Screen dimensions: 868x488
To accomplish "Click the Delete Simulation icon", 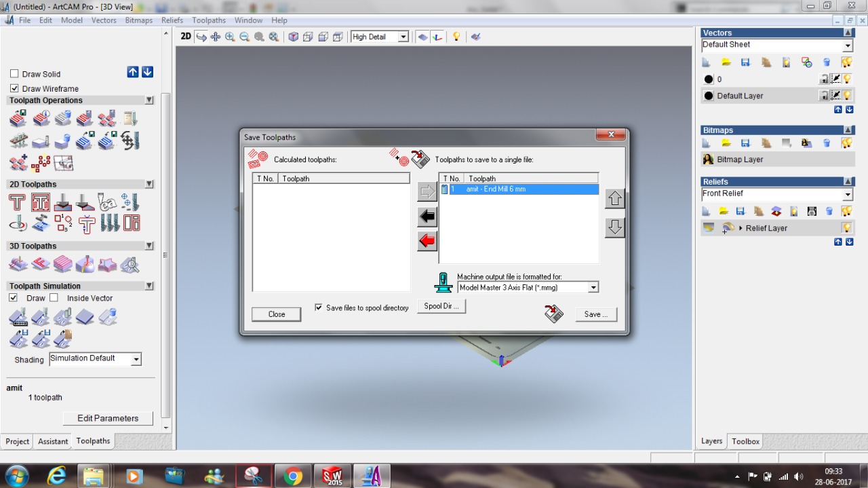I will coord(107,316).
